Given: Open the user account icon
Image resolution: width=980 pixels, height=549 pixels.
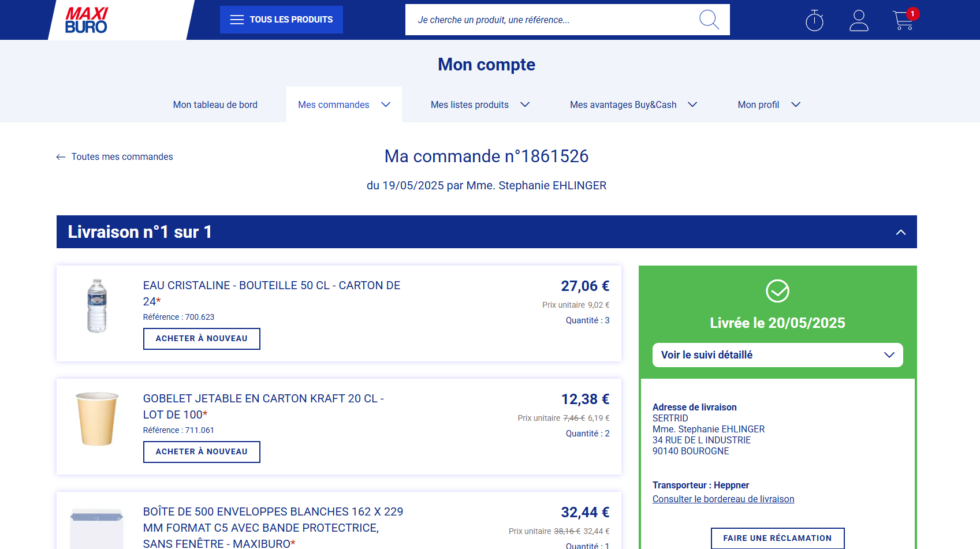Looking at the screenshot, I should click(x=859, y=20).
